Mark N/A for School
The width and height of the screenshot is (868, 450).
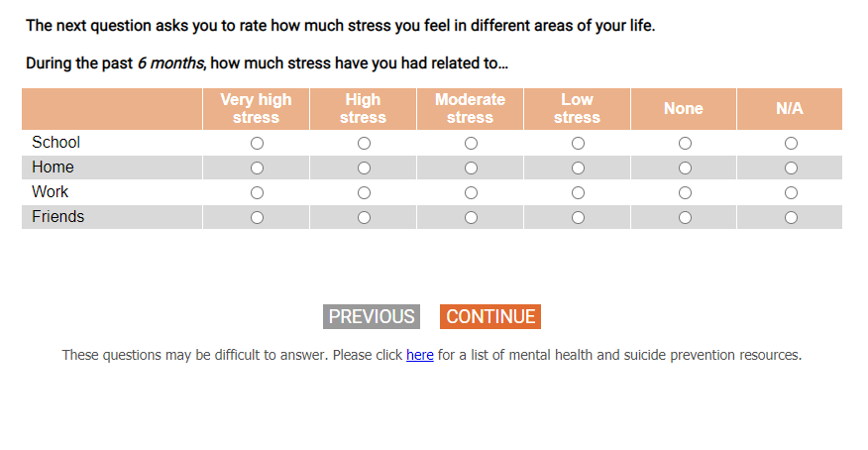pos(791,144)
